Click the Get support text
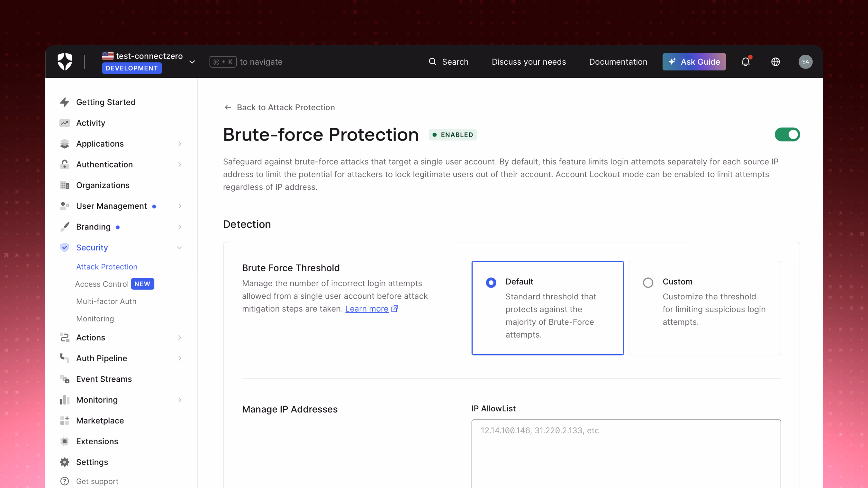The image size is (868, 488). [x=97, y=481]
